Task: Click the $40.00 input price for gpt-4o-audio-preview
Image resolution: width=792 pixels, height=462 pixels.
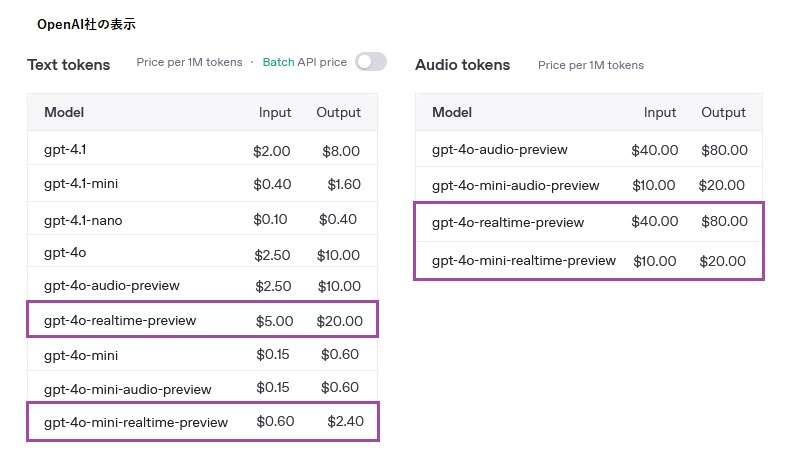Action: 655,150
